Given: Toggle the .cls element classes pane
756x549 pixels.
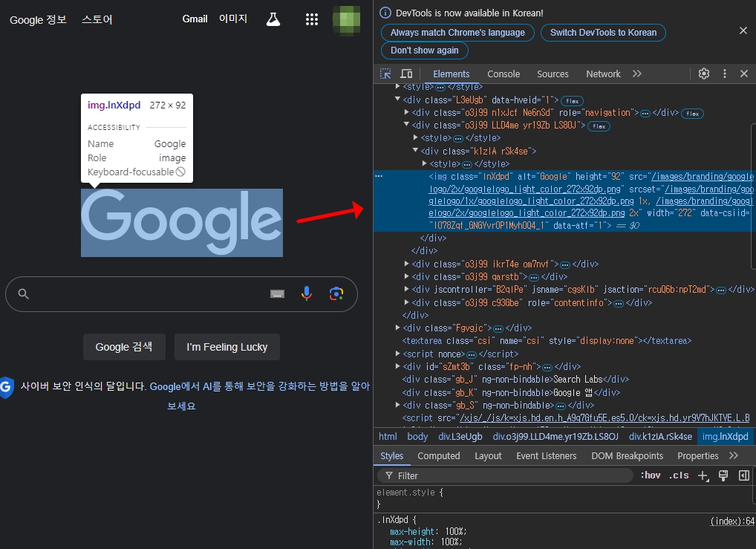Looking at the screenshot, I should pos(679,475).
